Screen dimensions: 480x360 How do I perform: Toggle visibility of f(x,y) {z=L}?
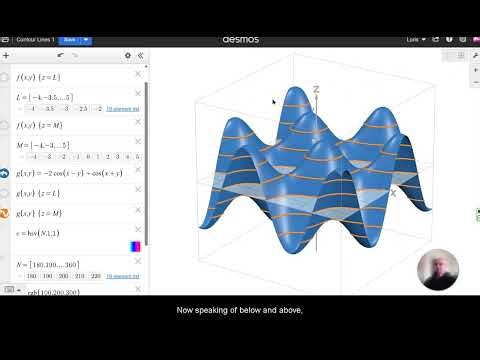click(x=5, y=77)
